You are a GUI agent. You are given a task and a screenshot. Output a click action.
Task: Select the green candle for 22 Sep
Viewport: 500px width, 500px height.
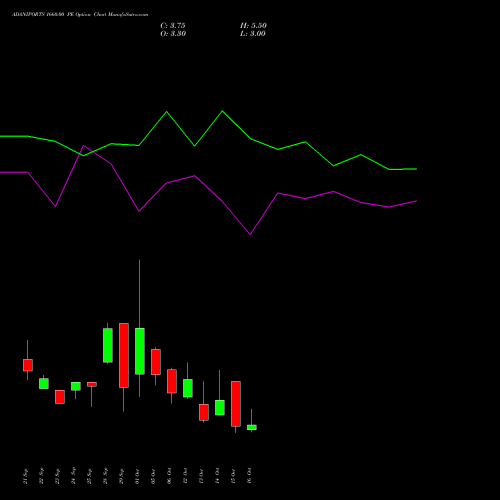point(44,383)
